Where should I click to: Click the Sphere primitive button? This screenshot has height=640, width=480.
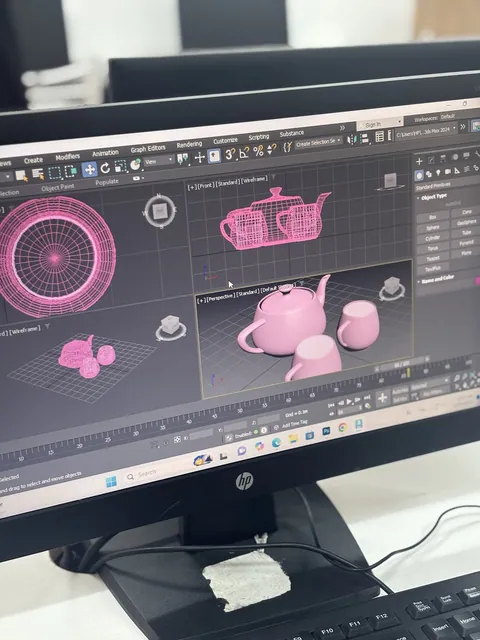coord(433,228)
